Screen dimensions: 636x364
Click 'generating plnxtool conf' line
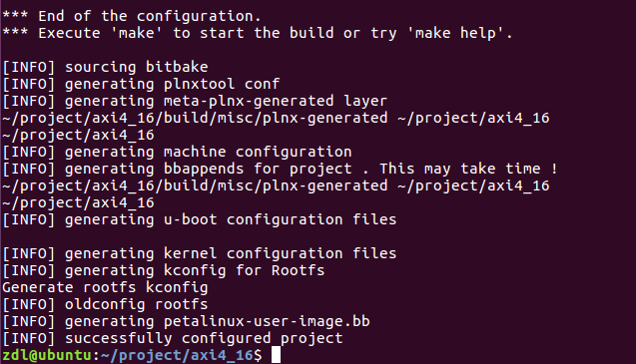[x=141, y=84]
